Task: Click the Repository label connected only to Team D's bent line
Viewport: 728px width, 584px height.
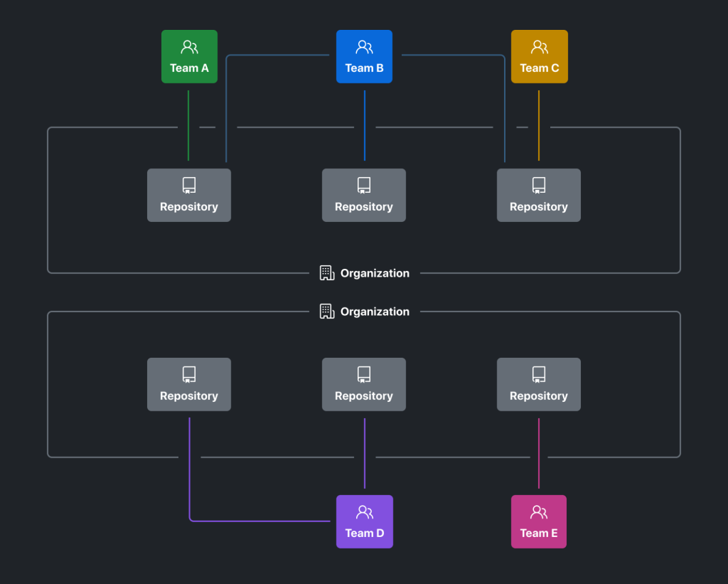Action: [x=189, y=396]
